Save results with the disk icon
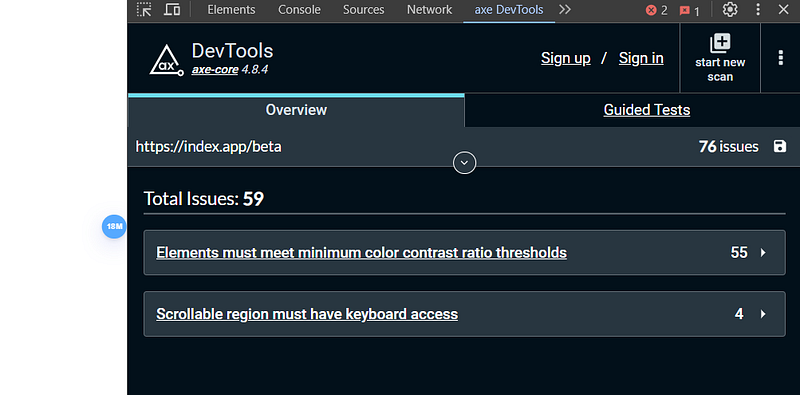Viewport: 800px width, 395px height. (780, 147)
